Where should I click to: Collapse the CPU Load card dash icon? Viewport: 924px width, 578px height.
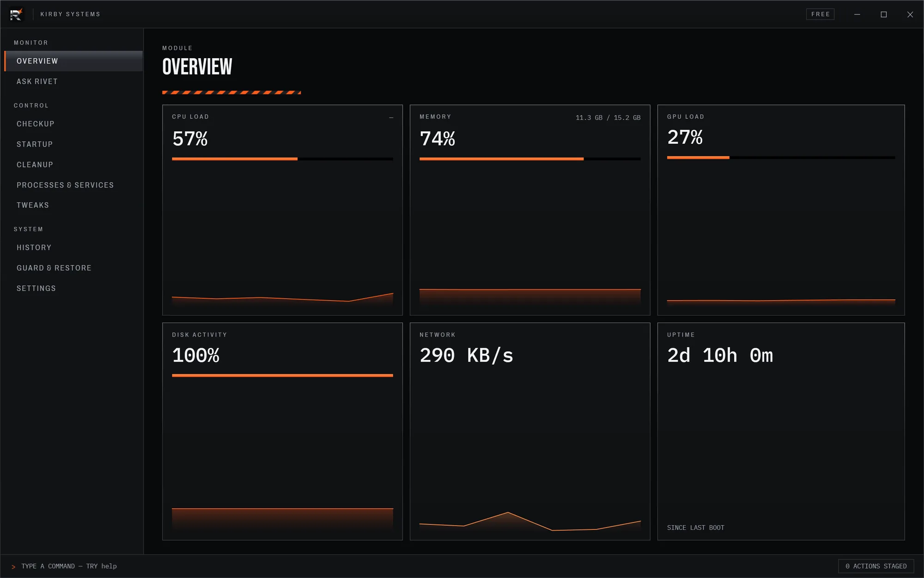(391, 117)
